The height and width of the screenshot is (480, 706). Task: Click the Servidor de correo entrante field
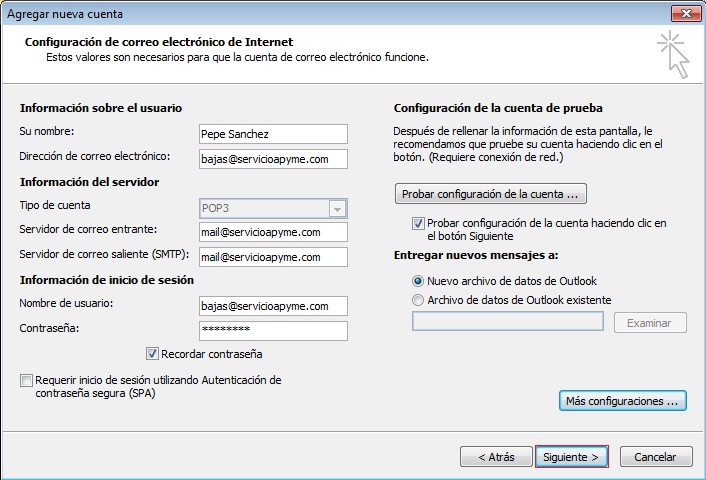tap(273, 232)
